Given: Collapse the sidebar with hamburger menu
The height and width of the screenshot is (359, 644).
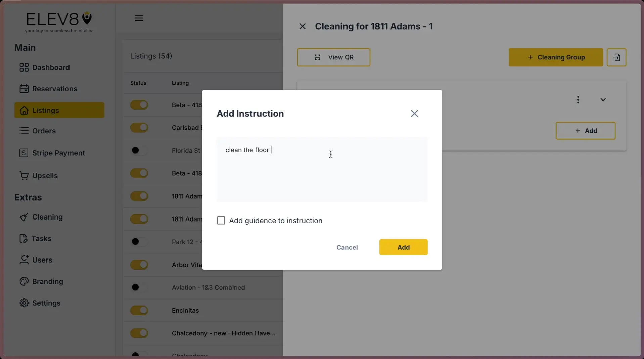Looking at the screenshot, I should pyautogui.click(x=139, y=18).
